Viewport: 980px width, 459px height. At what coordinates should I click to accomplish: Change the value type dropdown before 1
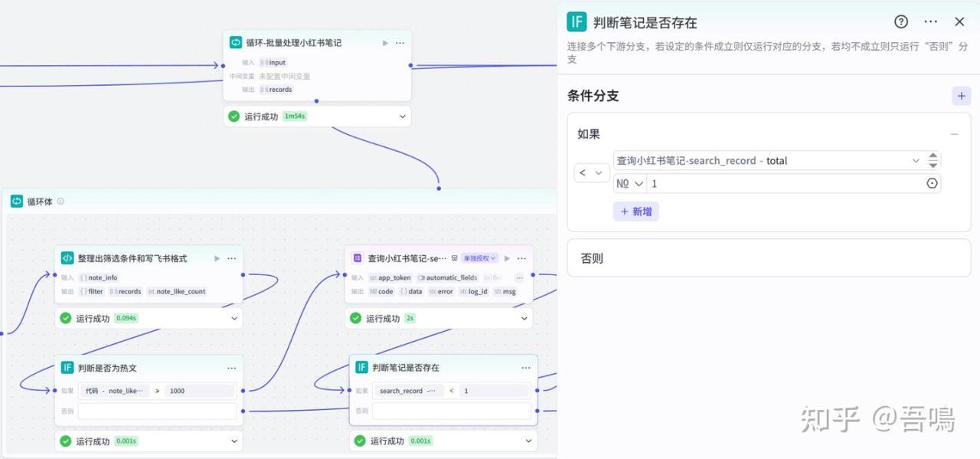630,184
